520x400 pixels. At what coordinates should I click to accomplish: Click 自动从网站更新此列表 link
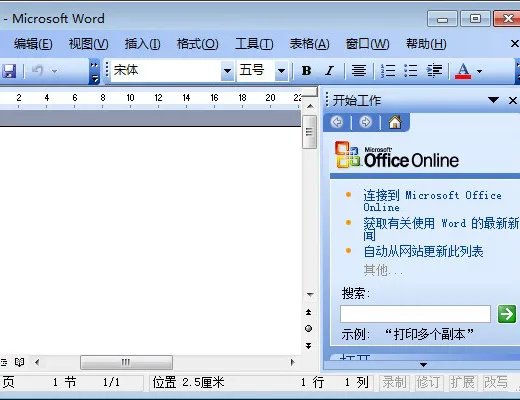pos(423,251)
